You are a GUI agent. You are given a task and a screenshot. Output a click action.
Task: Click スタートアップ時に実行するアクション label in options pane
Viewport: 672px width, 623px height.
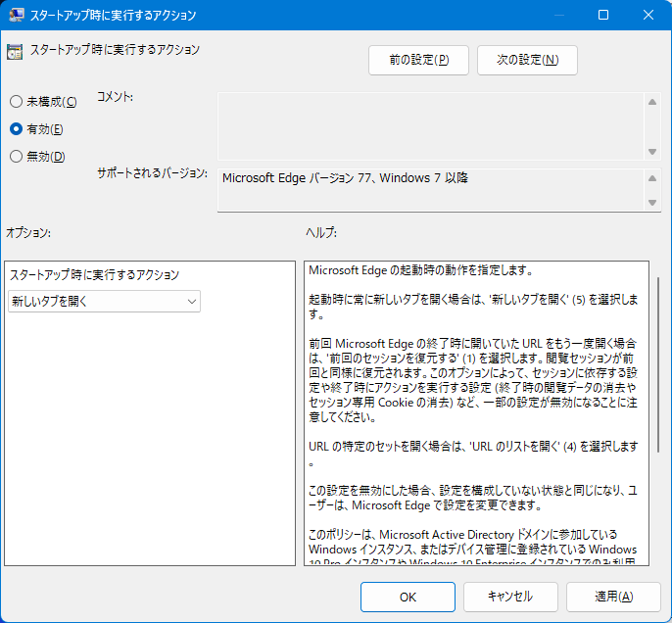[94, 274]
